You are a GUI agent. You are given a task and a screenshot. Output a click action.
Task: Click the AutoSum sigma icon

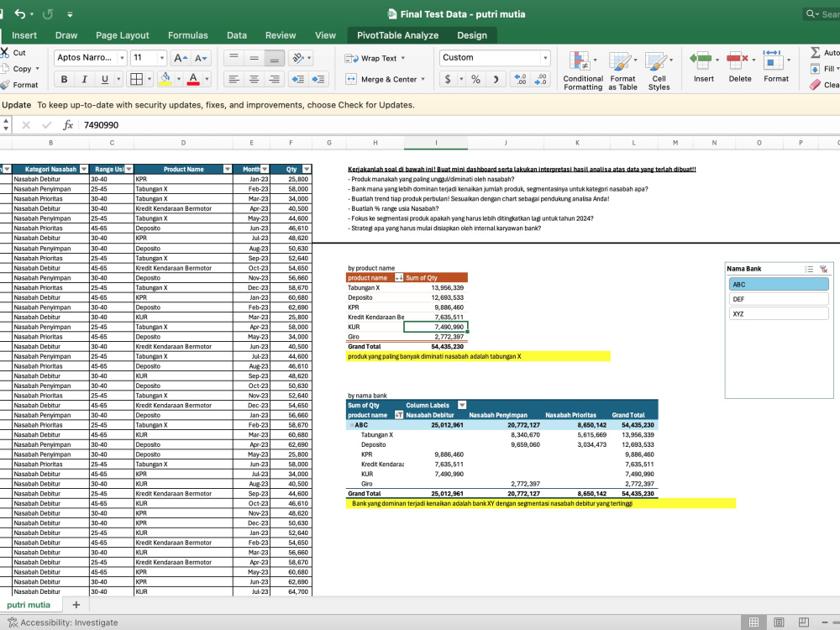(816, 52)
